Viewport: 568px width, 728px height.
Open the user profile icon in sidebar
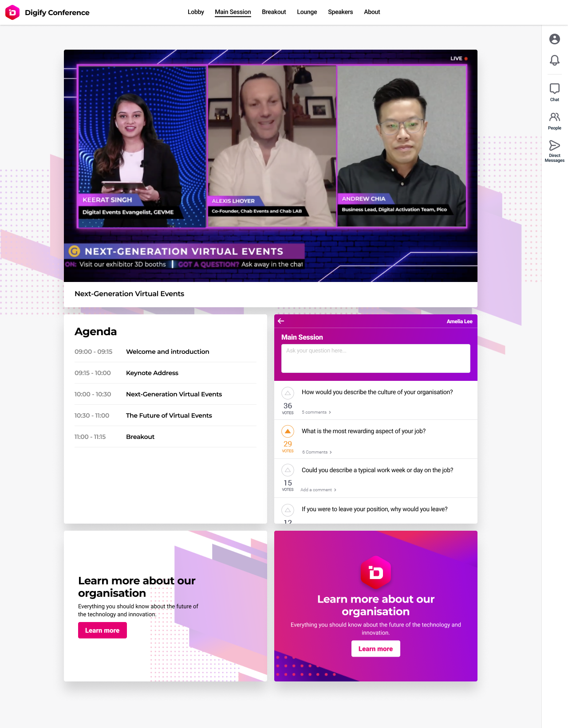(555, 39)
